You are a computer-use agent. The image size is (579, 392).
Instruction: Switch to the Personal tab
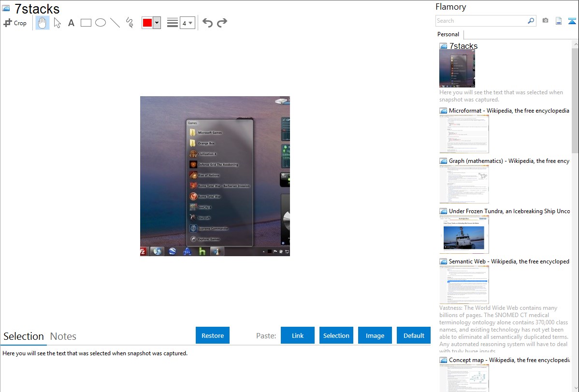(449, 34)
